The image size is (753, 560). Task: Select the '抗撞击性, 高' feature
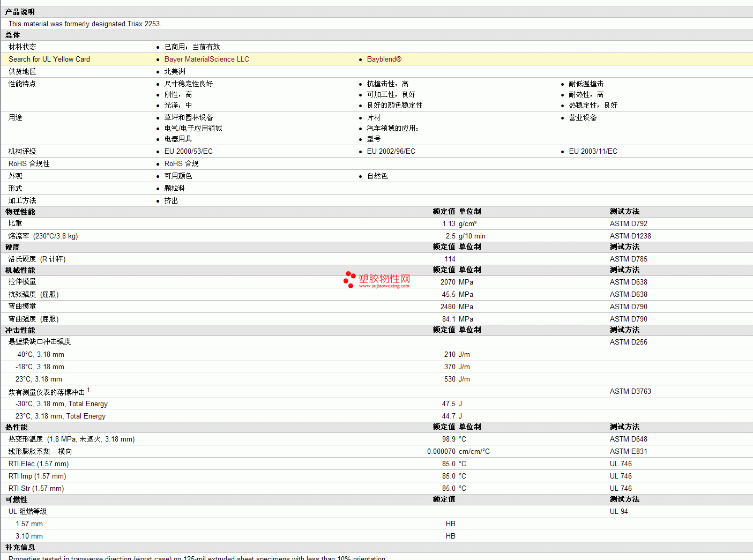click(x=387, y=84)
